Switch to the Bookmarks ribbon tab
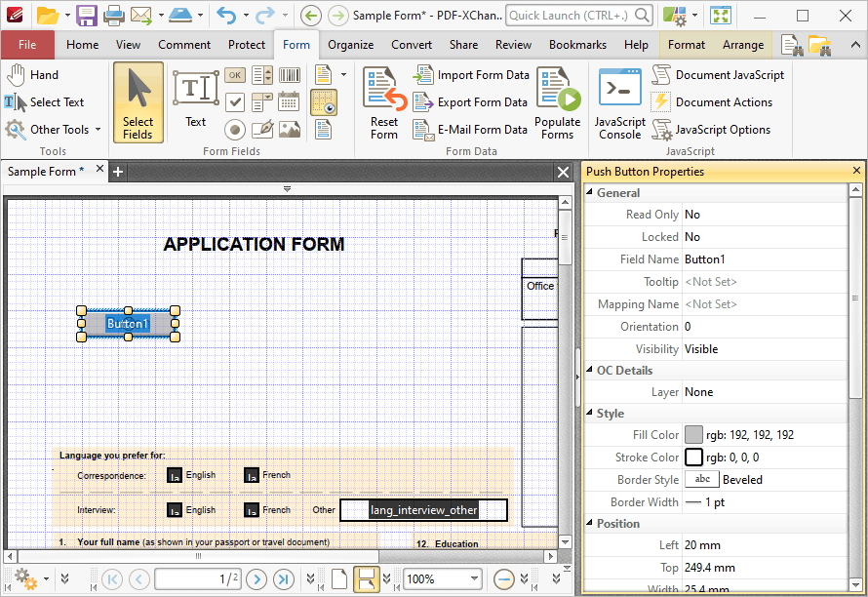Screen dimensions: 868x597 [577, 44]
